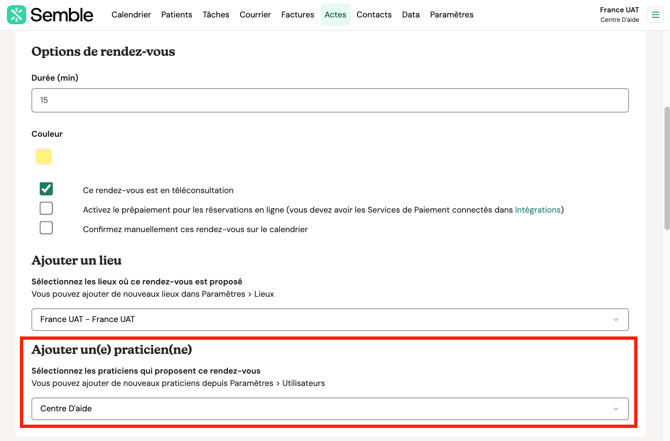Image resolution: width=670 pixels, height=441 pixels.
Task: Click the chevron in the practitioner dropdown
Action: point(615,409)
